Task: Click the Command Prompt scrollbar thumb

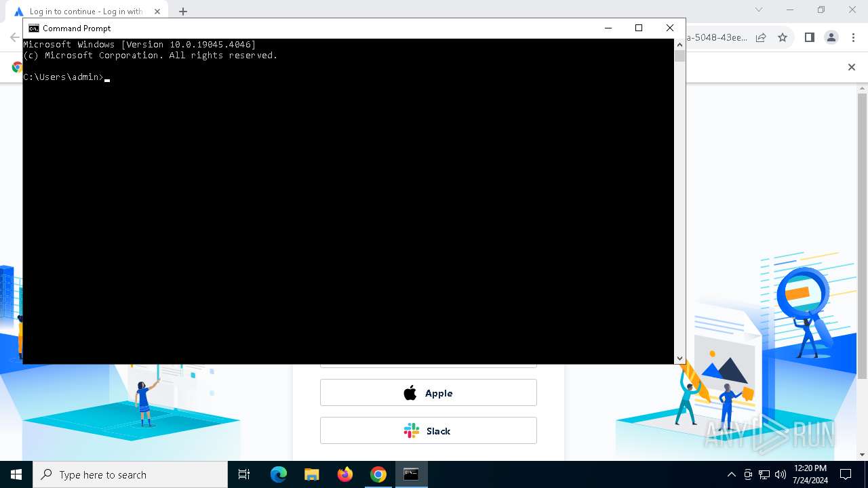Action: click(x=679, y=56)
